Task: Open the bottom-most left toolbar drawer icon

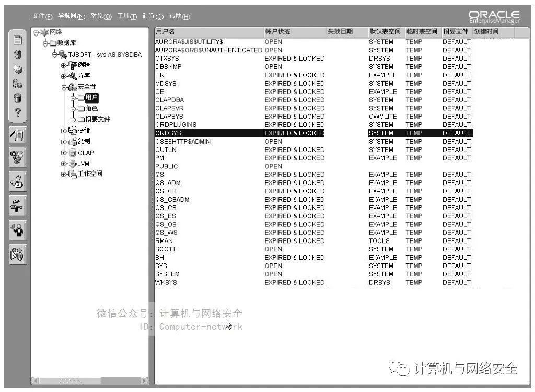Action: (x=18, y=255)
